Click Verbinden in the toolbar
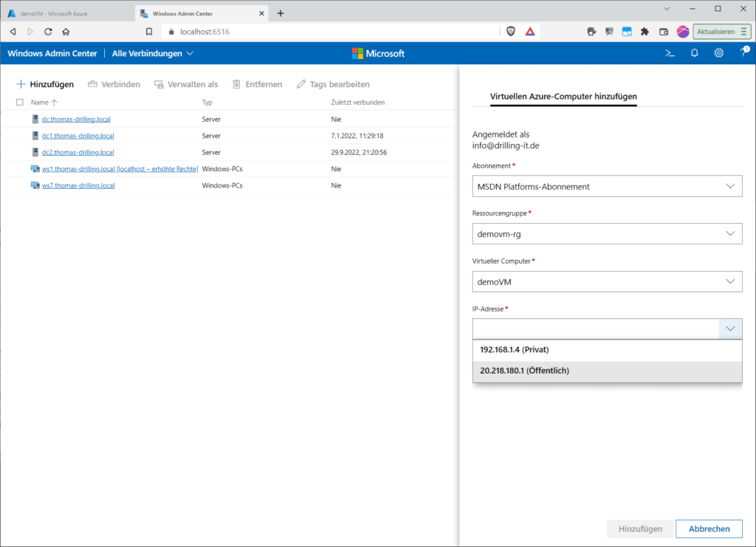756x547 pixels. [x=114, y=84]
